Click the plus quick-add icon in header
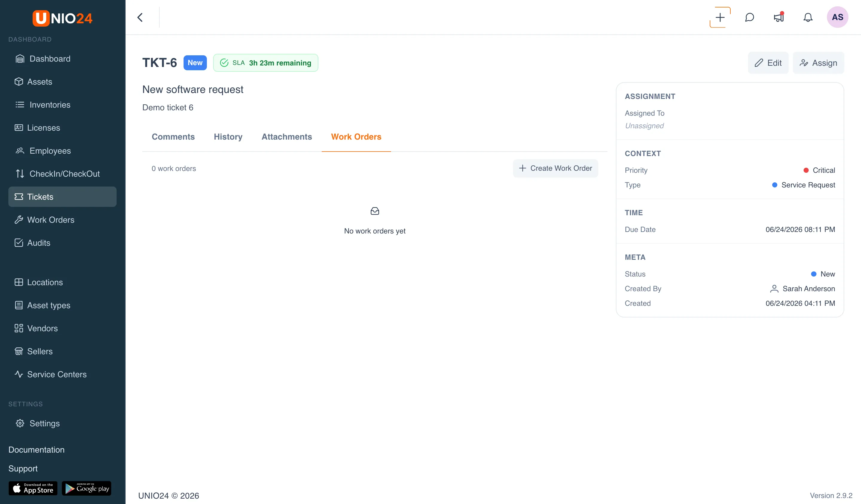 pyautogui.click(x=720, y=17)
